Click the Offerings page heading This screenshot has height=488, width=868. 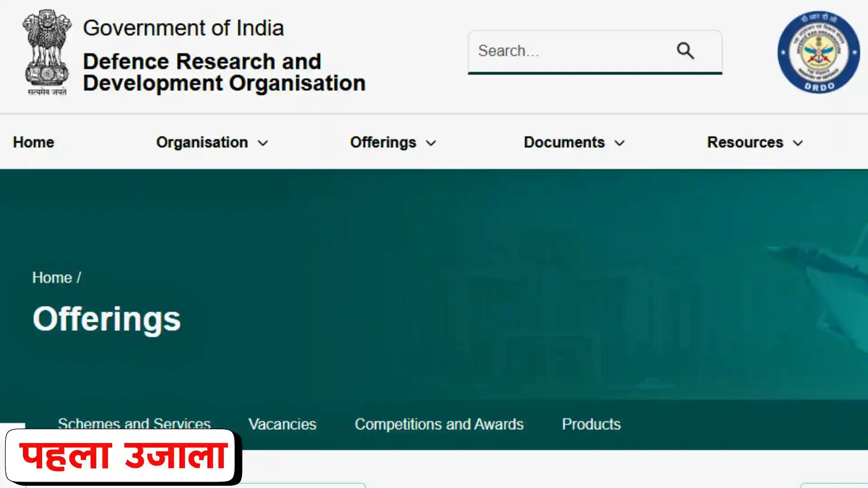pos(106,318)
